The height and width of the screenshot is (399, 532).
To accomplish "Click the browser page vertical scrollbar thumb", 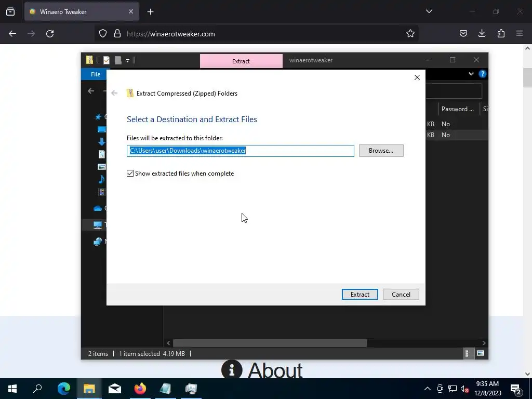I will click(527, 77).
